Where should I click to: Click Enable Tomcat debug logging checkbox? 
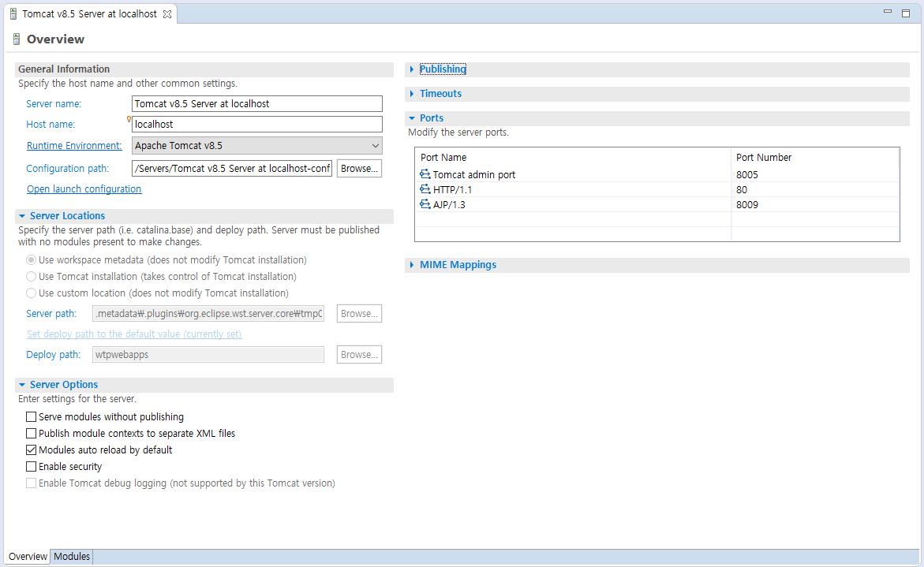(x=32, y=483)
